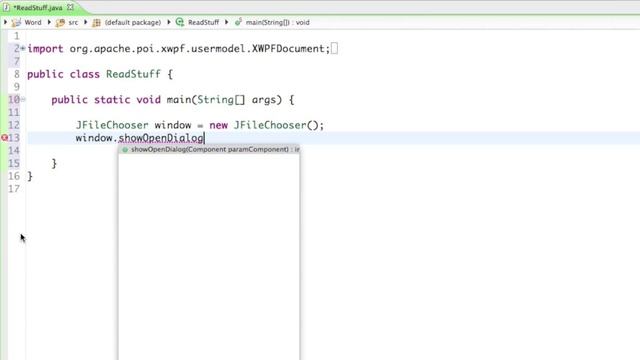
Task: Click the src folder icon in breadcrumb
Action: (60, 22)
